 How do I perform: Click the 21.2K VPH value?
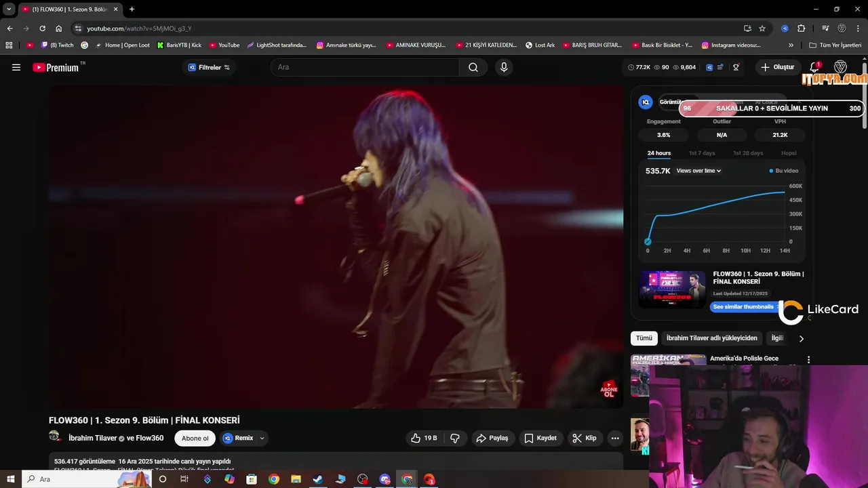point(780,135)
